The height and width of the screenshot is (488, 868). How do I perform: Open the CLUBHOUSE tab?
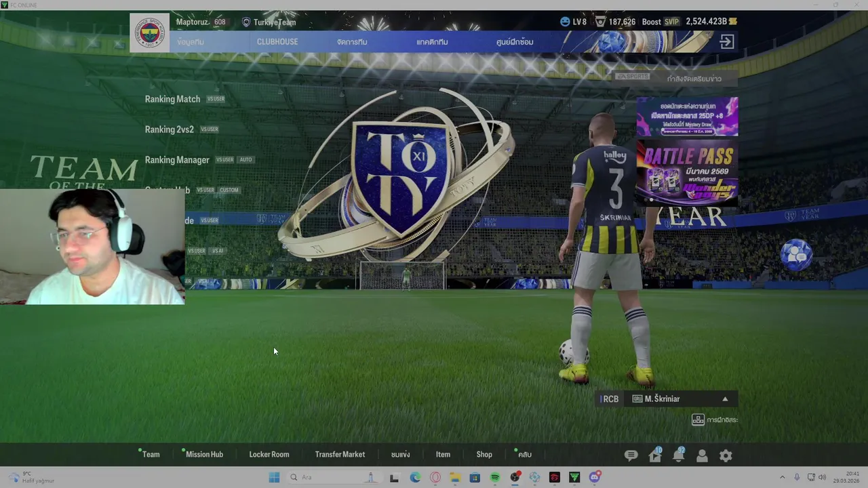tap(277, 42)
